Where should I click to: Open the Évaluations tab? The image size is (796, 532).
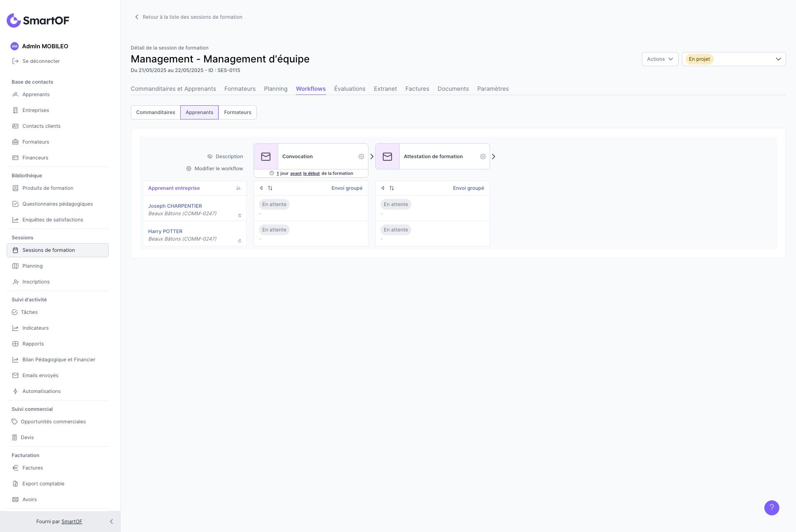(350, 89)
